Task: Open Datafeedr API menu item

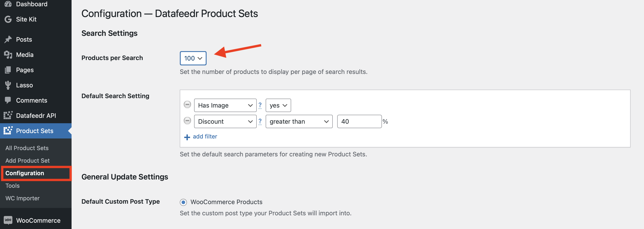Action: tap(36, 115)
